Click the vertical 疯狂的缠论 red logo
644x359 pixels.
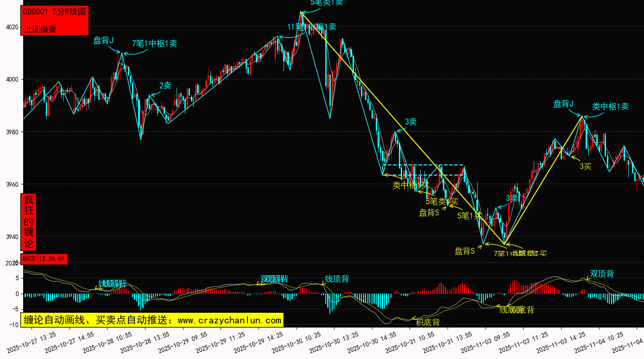29,222
